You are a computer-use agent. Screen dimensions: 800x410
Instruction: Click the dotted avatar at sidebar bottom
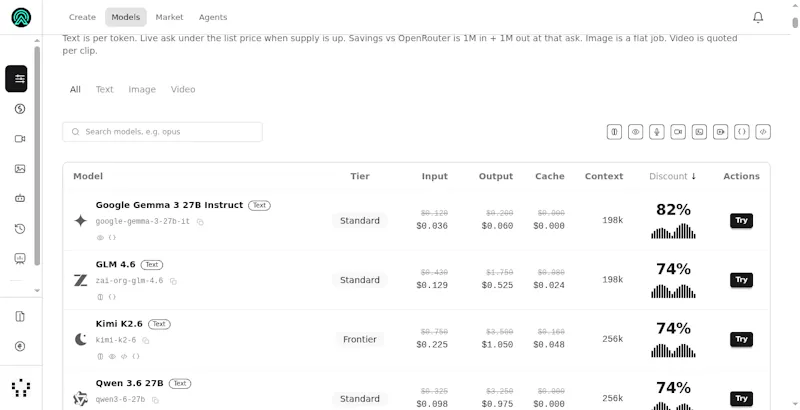tap(21, 388)
